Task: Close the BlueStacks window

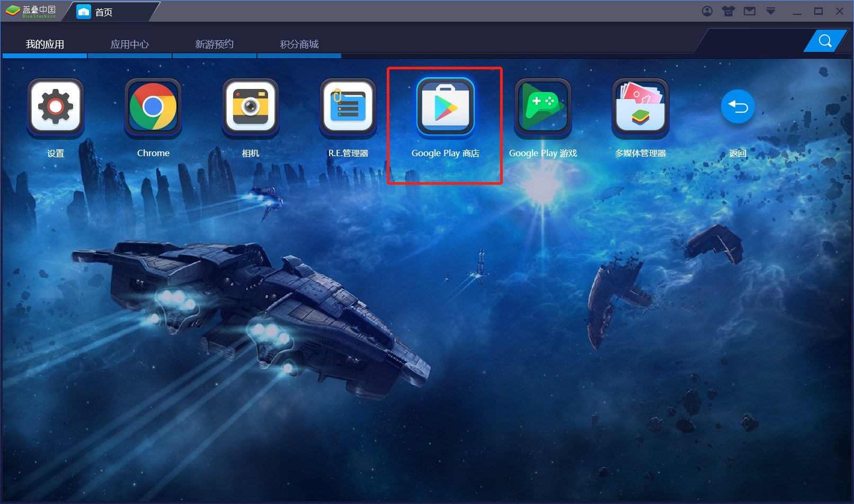Action: (x=840, y=11)
